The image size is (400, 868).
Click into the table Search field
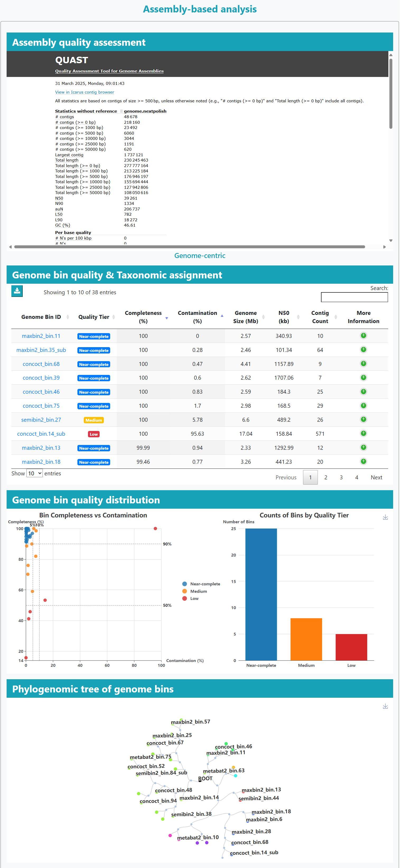point(354,297)
